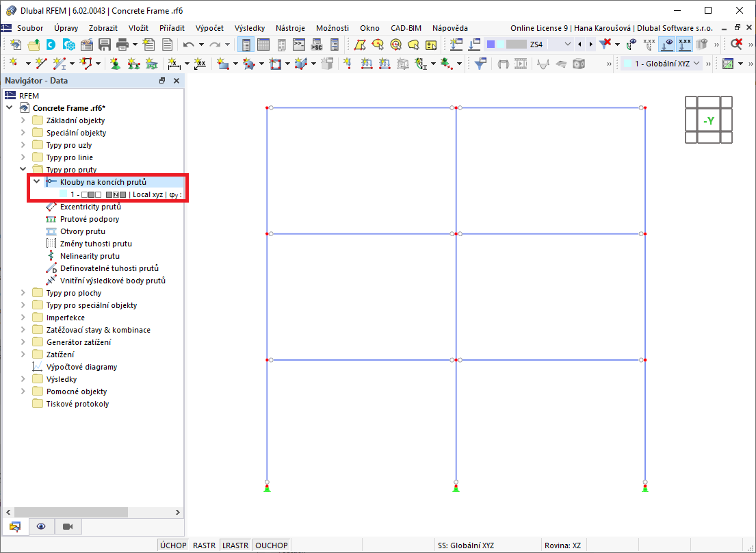The height and width of the screenshot is (553, 756).
Task: Toggle OUCHOP object snap
Action: 271,545
